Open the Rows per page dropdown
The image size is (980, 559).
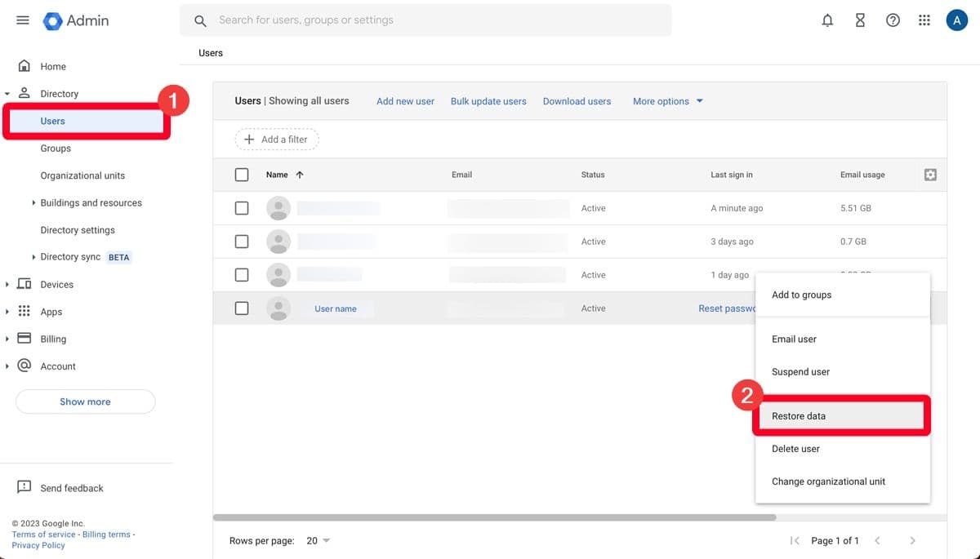pos(318,540)
